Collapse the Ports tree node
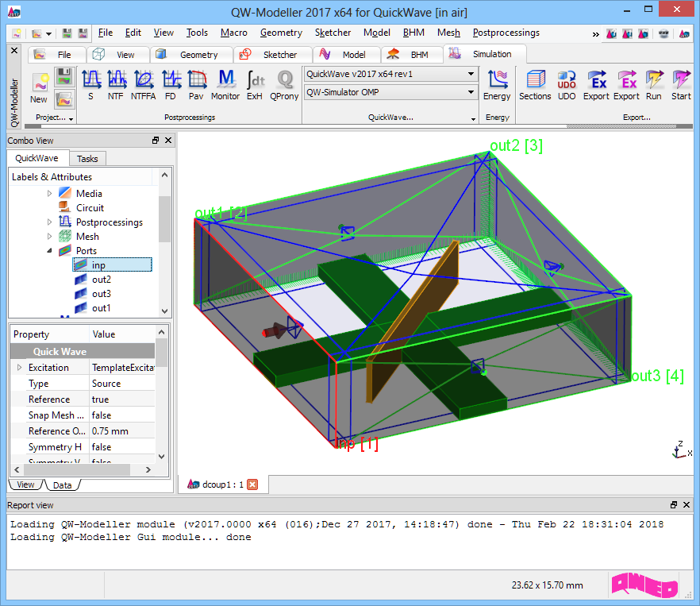700x606 pixels. click(x=49, y=251)
